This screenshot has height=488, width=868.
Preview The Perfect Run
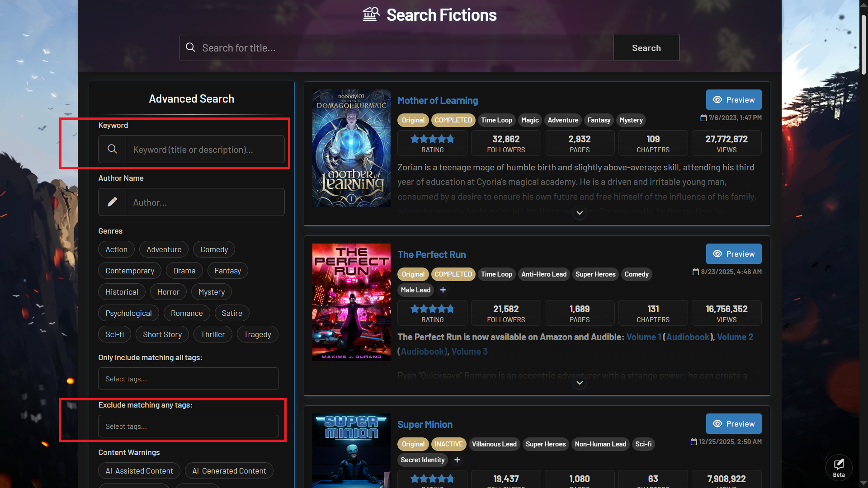734,254
